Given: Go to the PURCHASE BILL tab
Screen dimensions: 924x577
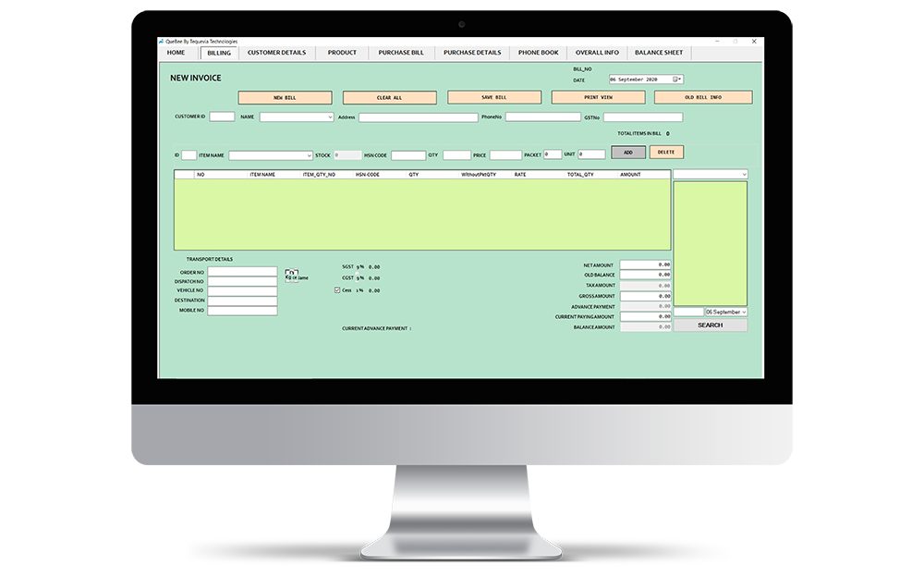Looking at the screenshot, I should coord(401,53).
